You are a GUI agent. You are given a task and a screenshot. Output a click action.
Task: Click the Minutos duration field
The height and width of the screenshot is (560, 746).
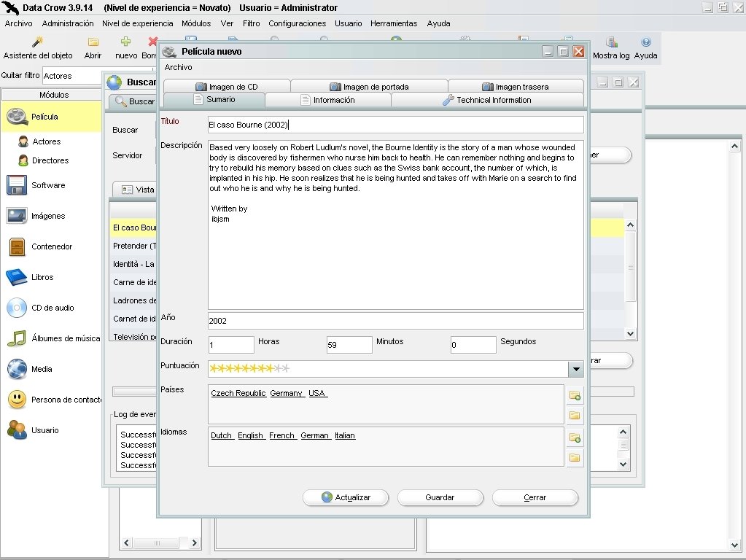(349, 345)
